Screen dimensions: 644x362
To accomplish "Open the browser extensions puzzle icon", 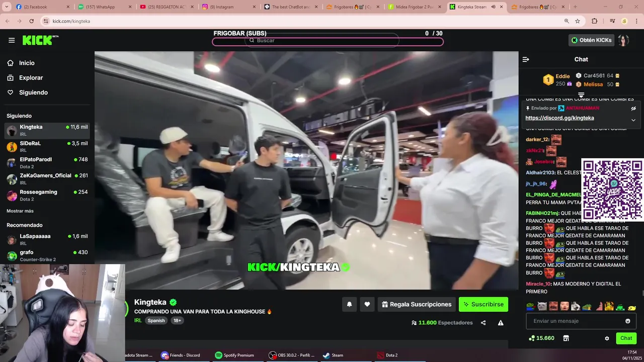I will pyautogui.click(x=595, y=21).
